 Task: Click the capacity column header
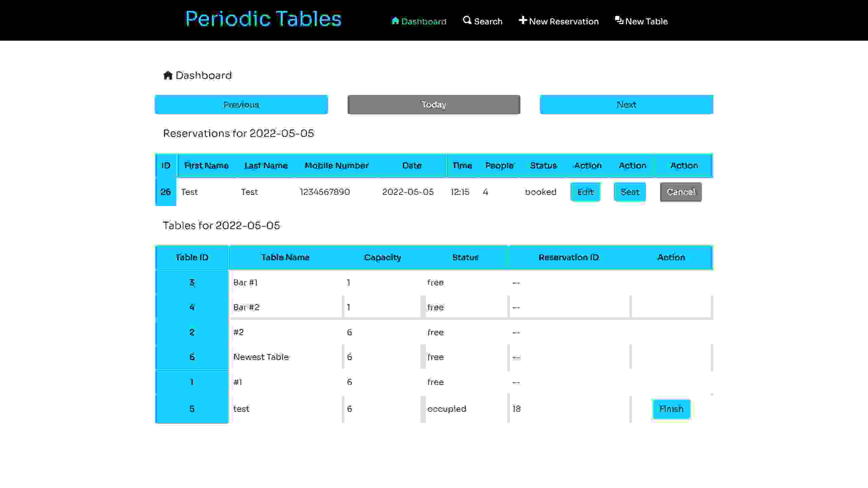[383, 258]
